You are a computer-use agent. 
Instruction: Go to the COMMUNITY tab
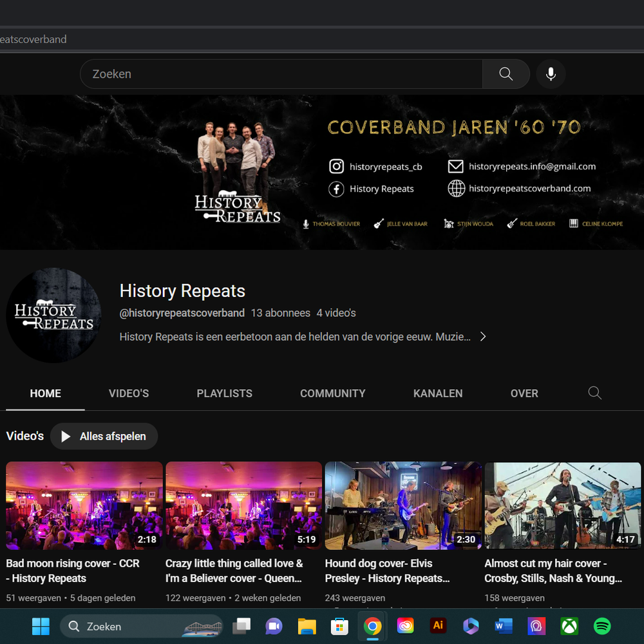tap(333, 393)
